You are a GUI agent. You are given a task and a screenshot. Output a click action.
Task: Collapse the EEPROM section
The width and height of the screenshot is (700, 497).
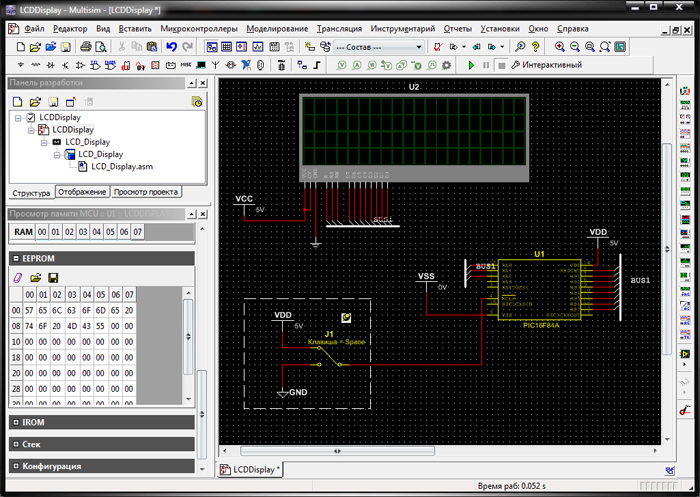[16, 258]
